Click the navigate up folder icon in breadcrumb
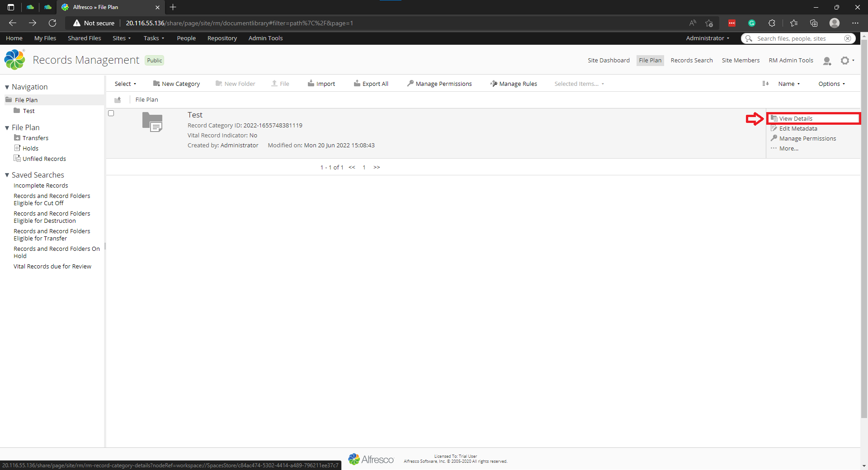868x470 pixels. (118, 100)
